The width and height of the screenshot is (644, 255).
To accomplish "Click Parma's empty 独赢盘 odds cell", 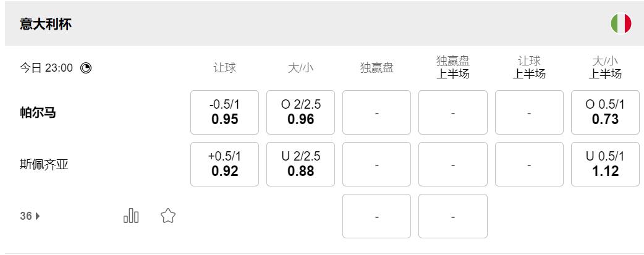I will tap(376, 112).
